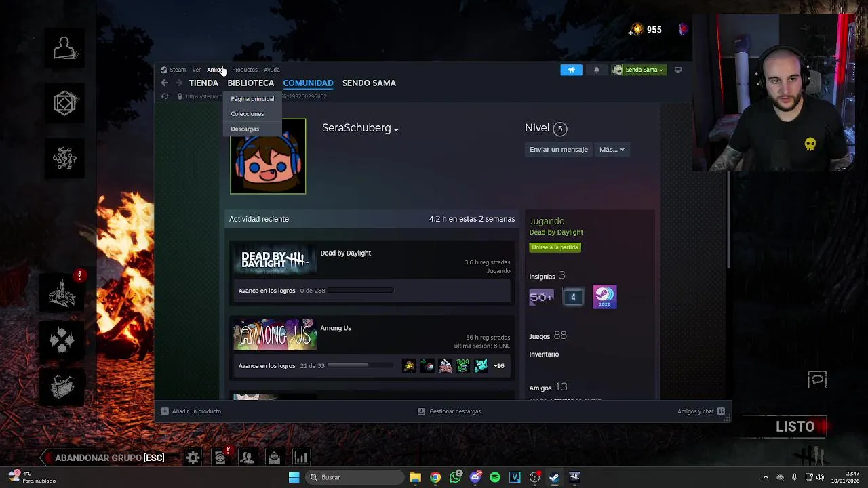This screenshot has height=488, width=868.
Task: Go back with the Steam back arrow
Action: pyautogui.click(x=164, y=83)
